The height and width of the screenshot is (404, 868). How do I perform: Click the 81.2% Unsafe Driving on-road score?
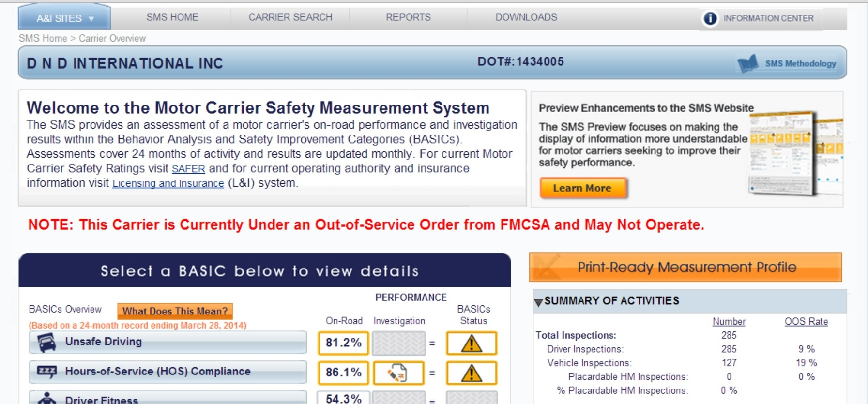[343, 343]
